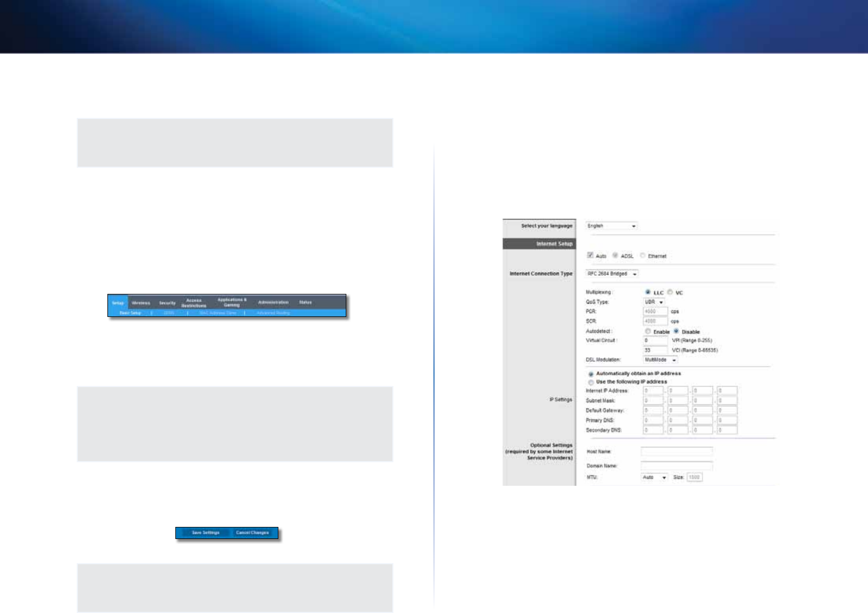Choose the VC multiplexing option
This screenshot has width=868, height=613.
[x=670, y=292]
